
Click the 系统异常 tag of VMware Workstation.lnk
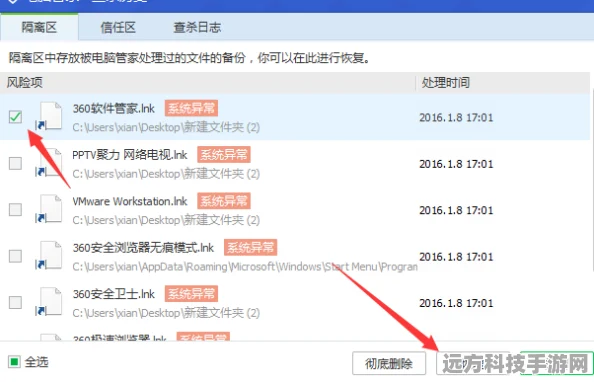click(224, 201)
